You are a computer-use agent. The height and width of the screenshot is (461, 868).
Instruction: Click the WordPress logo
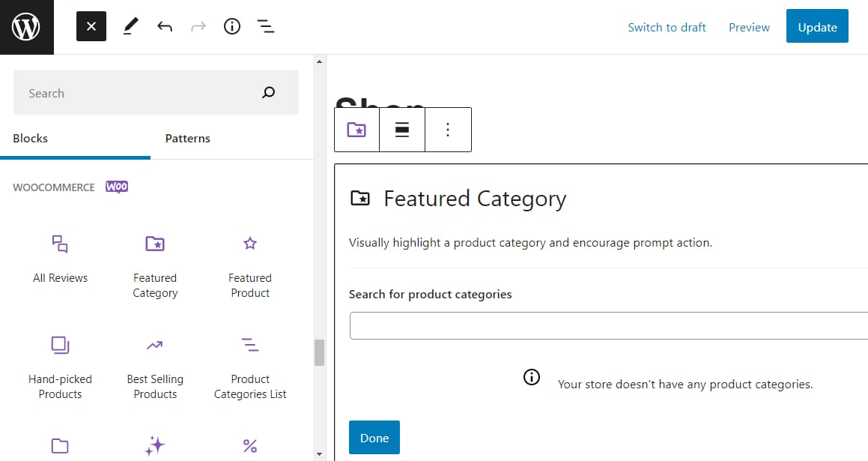point(26,26)
